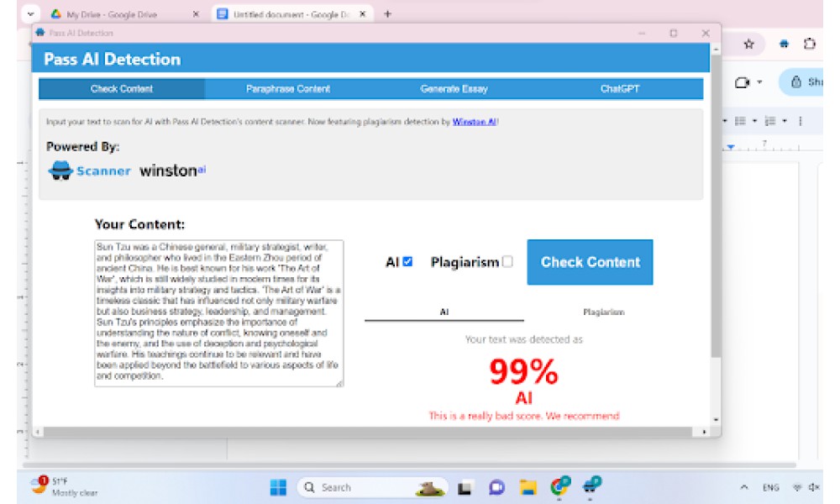
Task: Open the chat app on the taskbar
Action: click(x=496, y=487)
